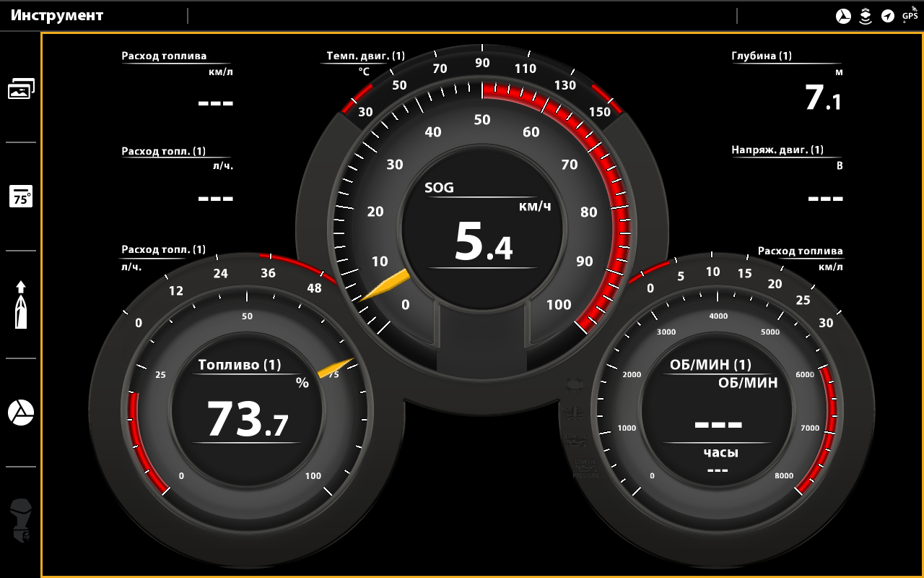Open the GPS satellite status indicator
924x578 pixels.
click(x=910, y=14)
